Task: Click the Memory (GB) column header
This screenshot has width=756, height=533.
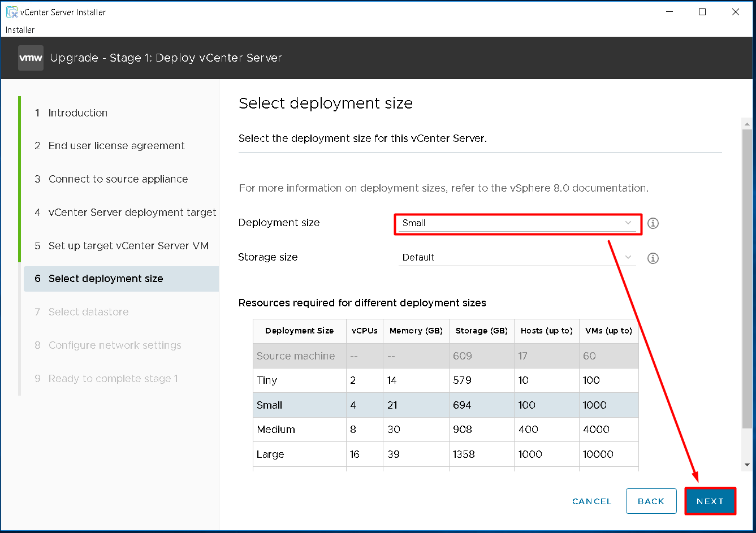Action: 416,331
